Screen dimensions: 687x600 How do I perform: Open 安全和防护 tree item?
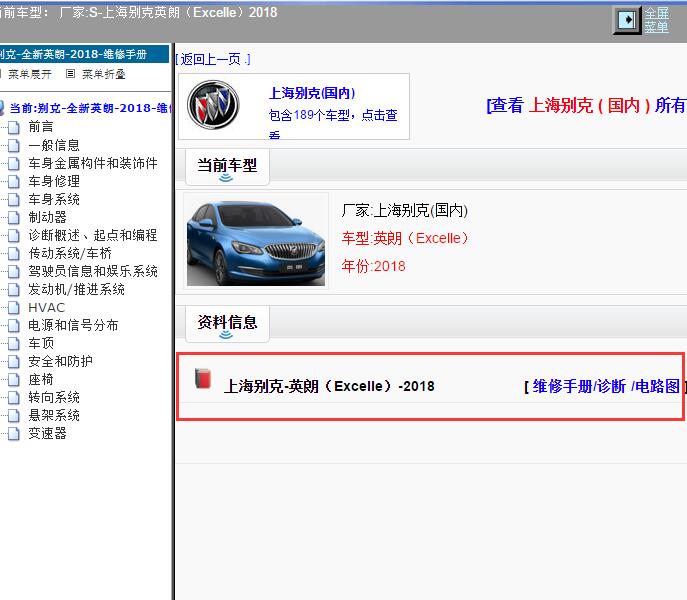coord(60,361)
